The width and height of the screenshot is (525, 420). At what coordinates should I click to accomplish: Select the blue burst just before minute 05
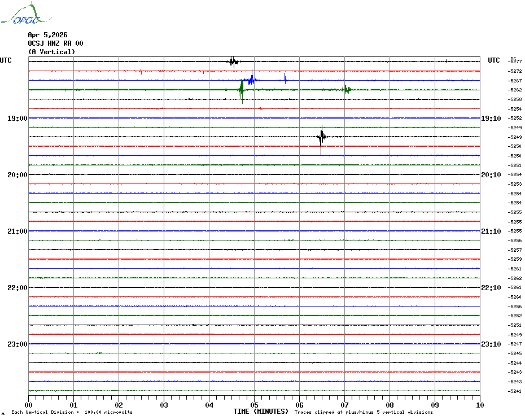click(251, 80)
